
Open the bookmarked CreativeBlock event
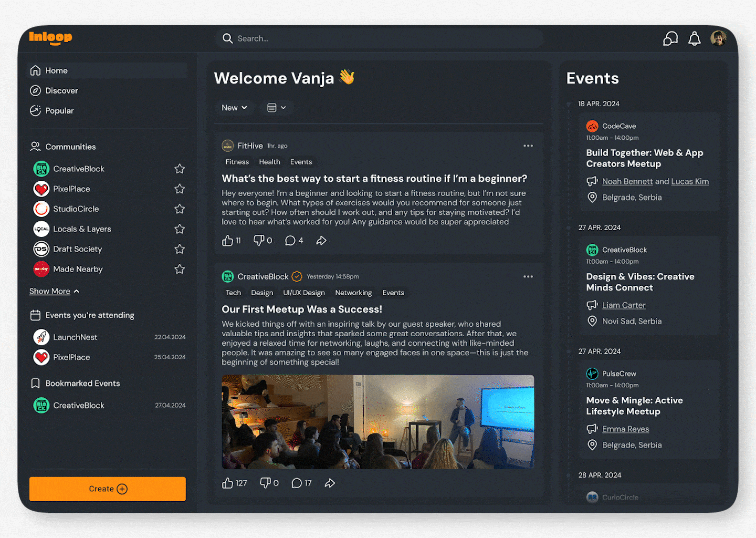click(109, 406)
